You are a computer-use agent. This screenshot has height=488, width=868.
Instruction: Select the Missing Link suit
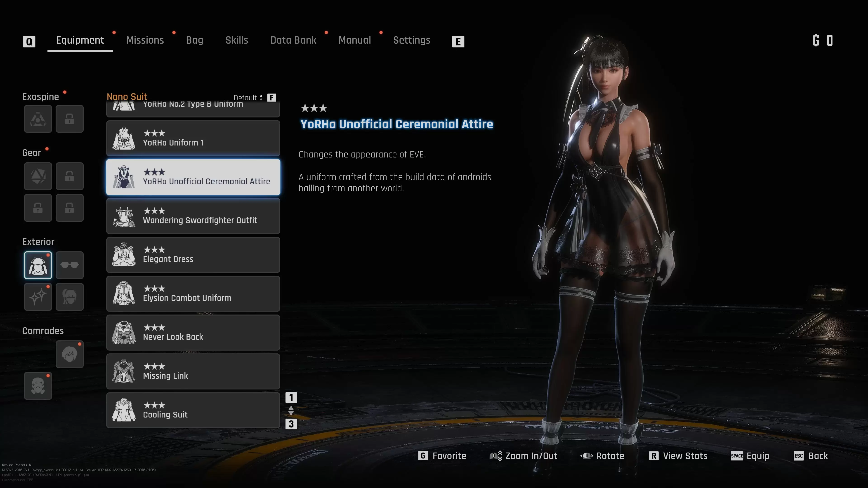point(193,371)
